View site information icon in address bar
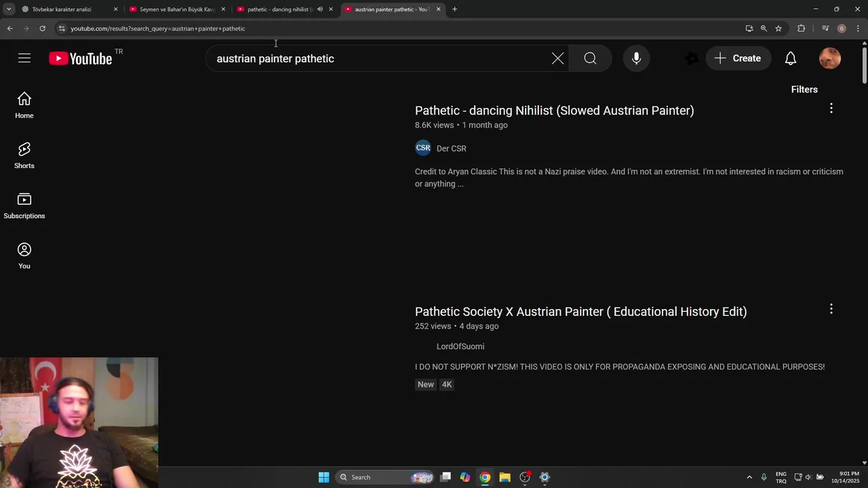 point(62,28)
